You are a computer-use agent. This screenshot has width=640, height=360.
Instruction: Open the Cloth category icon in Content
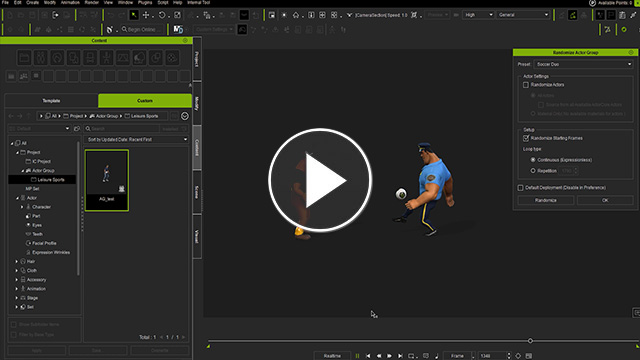tap(73, 58)
